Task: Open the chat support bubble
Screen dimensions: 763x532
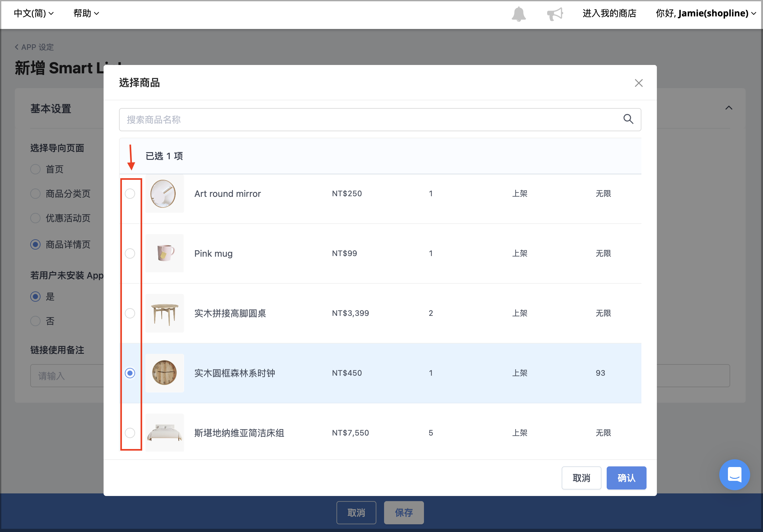Action: (734, 474)
